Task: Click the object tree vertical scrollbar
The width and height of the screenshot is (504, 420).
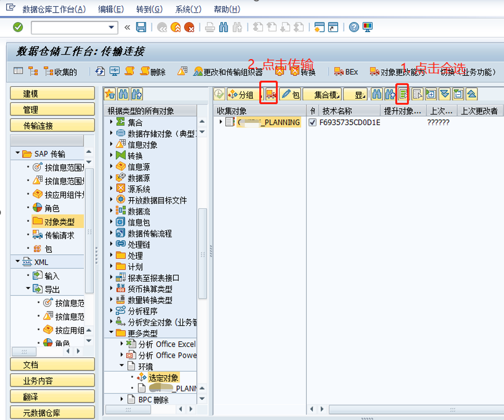Action: click(203, 254)
